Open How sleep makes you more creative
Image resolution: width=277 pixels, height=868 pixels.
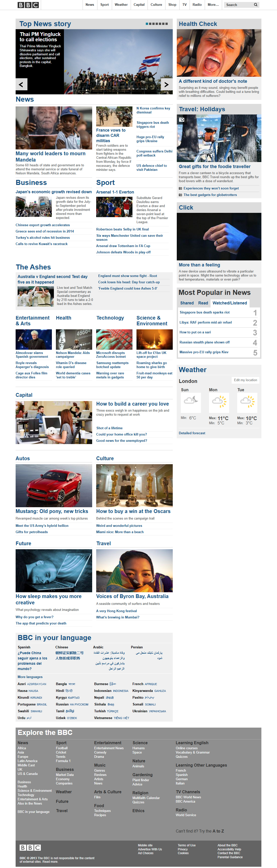[x=49, y=600]
